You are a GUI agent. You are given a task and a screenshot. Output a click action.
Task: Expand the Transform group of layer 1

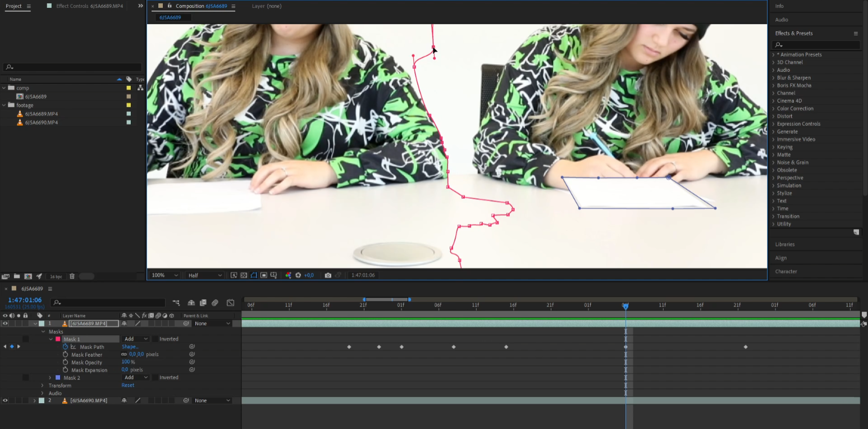click(42, 386)
